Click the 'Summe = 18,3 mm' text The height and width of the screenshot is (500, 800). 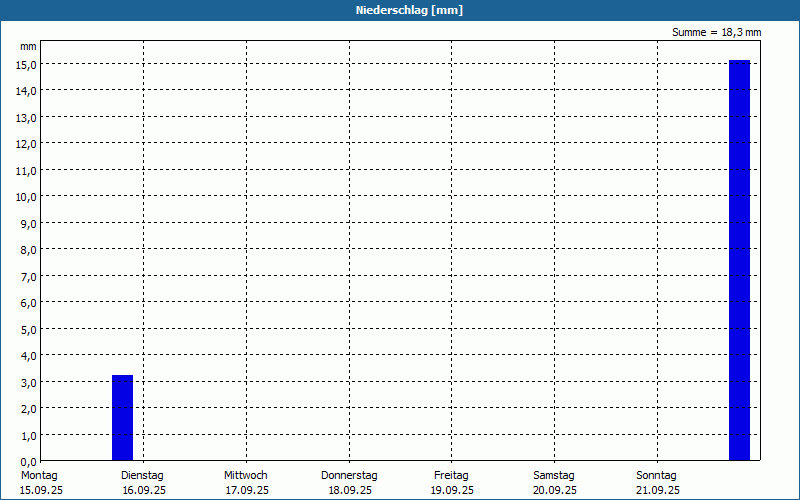(x=716, y=32)
